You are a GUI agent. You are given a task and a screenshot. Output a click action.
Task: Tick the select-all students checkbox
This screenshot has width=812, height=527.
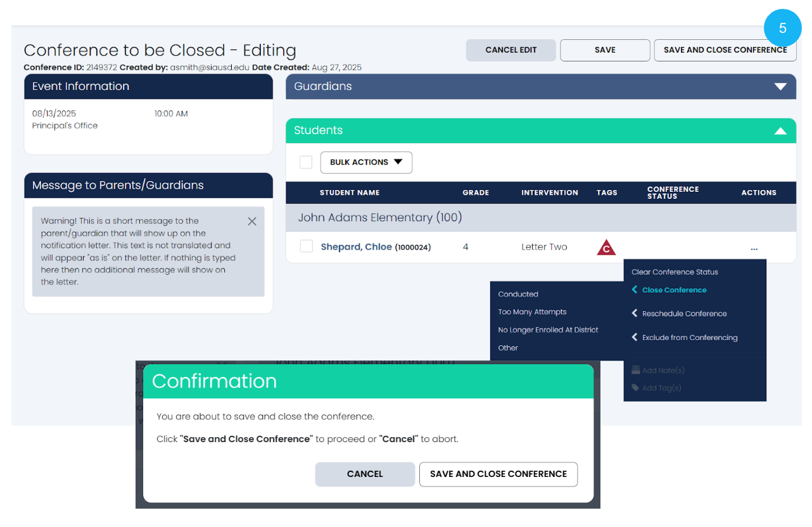306,162
